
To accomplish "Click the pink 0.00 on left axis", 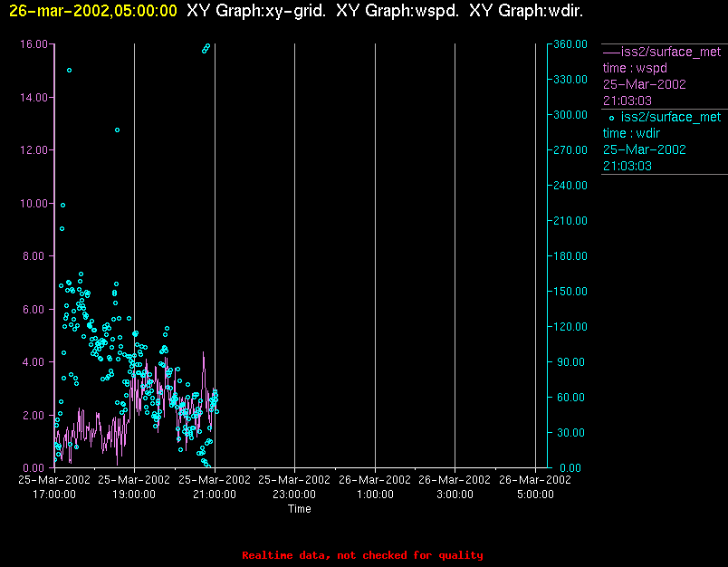I will pos(35,468).
